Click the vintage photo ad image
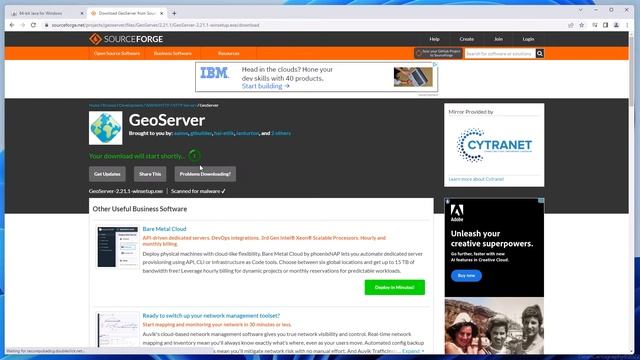This screenshot has height=360, width=640. [494, 326]
